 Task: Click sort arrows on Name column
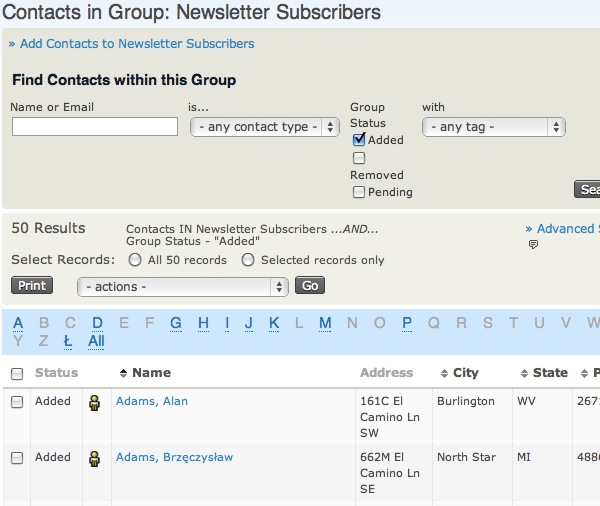[x=123, y=374]
